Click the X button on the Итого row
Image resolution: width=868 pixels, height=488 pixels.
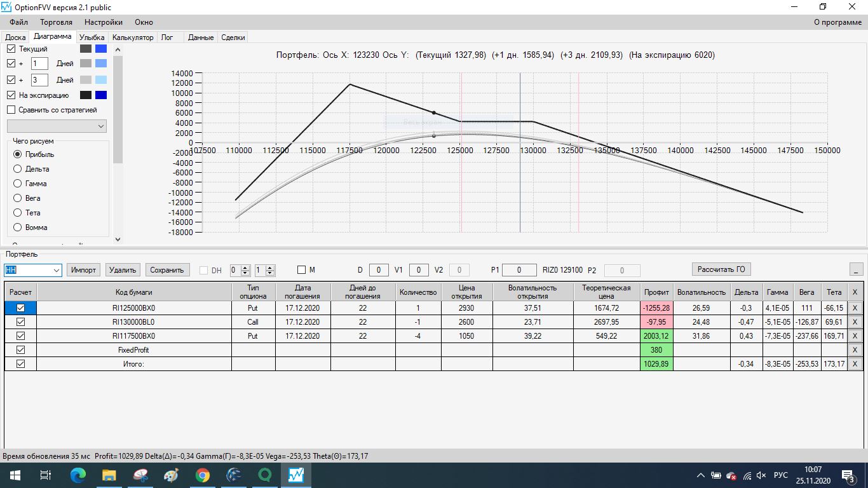point(855,364)
